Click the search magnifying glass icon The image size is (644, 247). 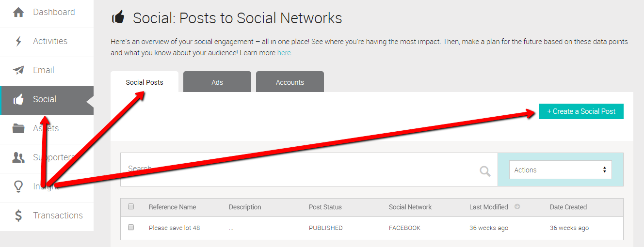(x=485, y=171)
